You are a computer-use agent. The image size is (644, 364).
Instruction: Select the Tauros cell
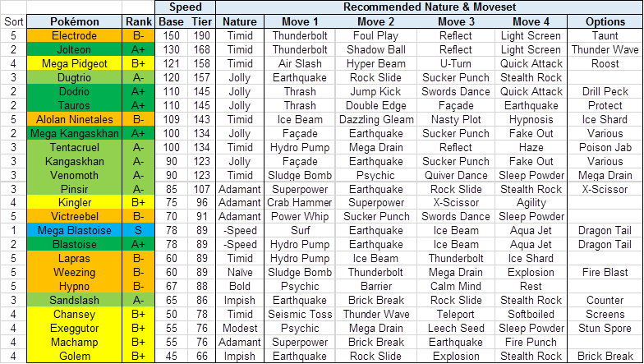[x=74, y=105]
